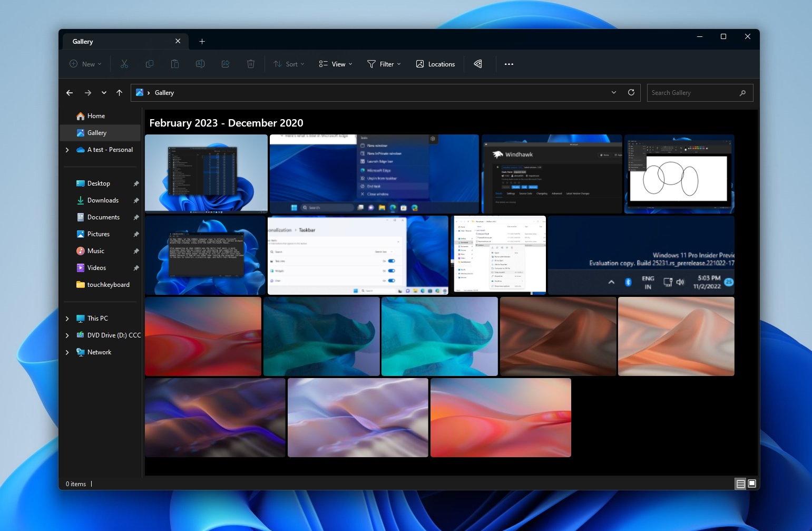Select the Rename toolbar icon
Image resolution: width=812 pixels, height=531 pixels.
pos(200,64)
